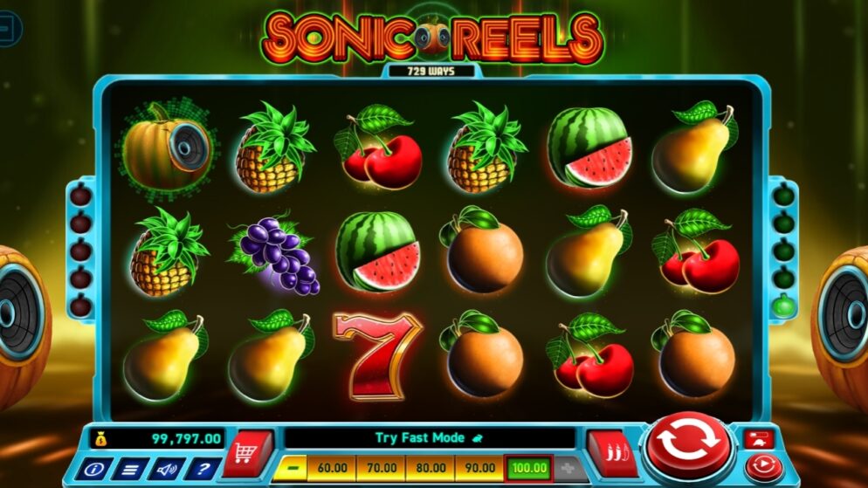Screen dimensions: 868x488
Task: Choose the 90.00 bet option
Action: [479, 468]
